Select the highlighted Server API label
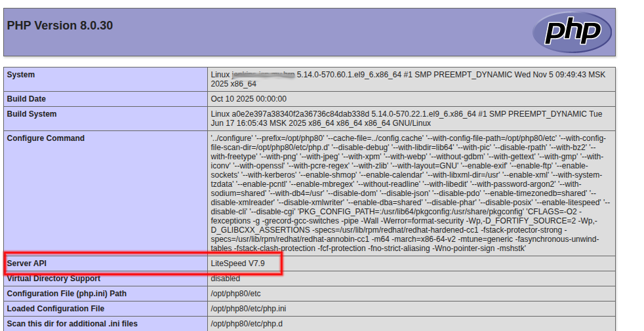644x331 pixels. point(27,263)
